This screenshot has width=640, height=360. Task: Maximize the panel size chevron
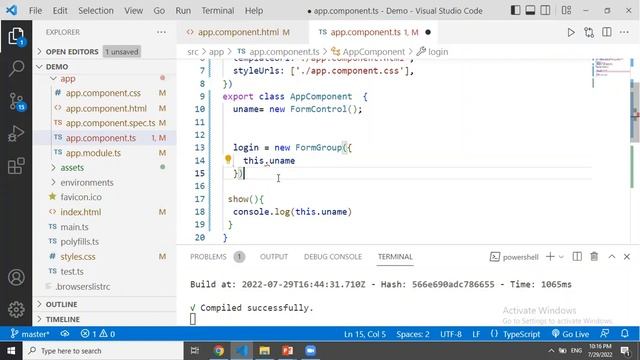pyautogui.click(x=611, y=257)
